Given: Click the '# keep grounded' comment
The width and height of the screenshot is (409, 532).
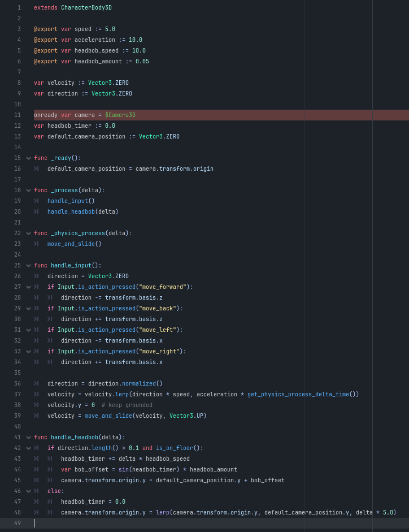Looking at the screenshot, I should [127, 405].
